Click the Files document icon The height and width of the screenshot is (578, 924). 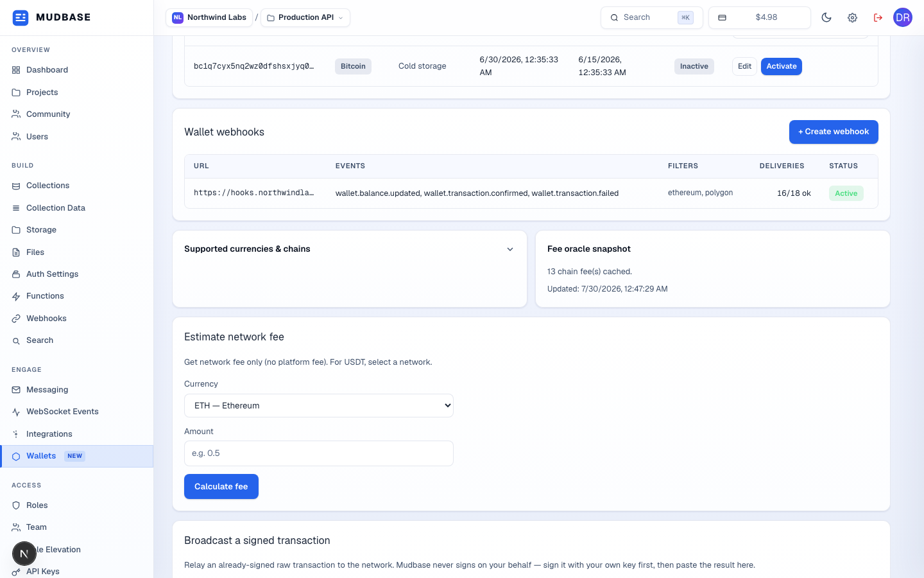[16, 252]
